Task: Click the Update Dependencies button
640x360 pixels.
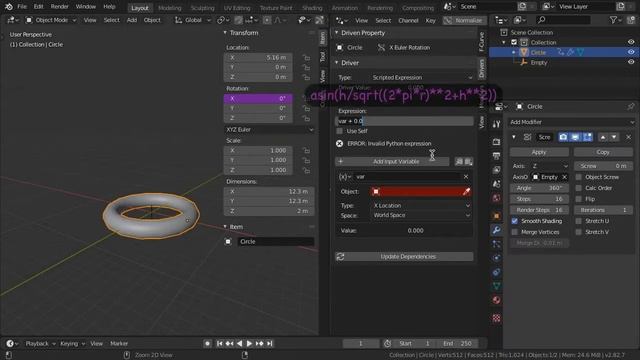Action: (x=404, y=257)
